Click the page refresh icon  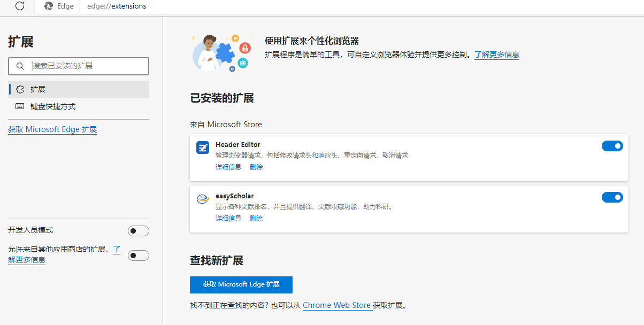[x=20, y=6]
